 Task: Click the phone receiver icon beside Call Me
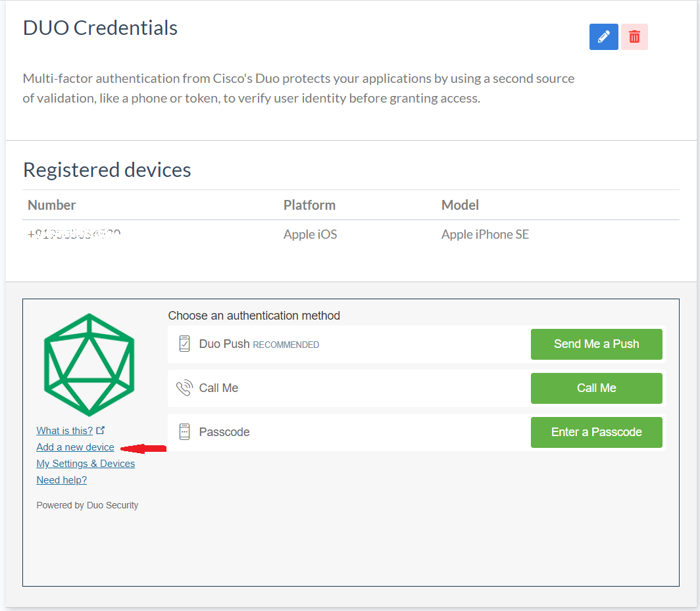click(x=184, y=387)
